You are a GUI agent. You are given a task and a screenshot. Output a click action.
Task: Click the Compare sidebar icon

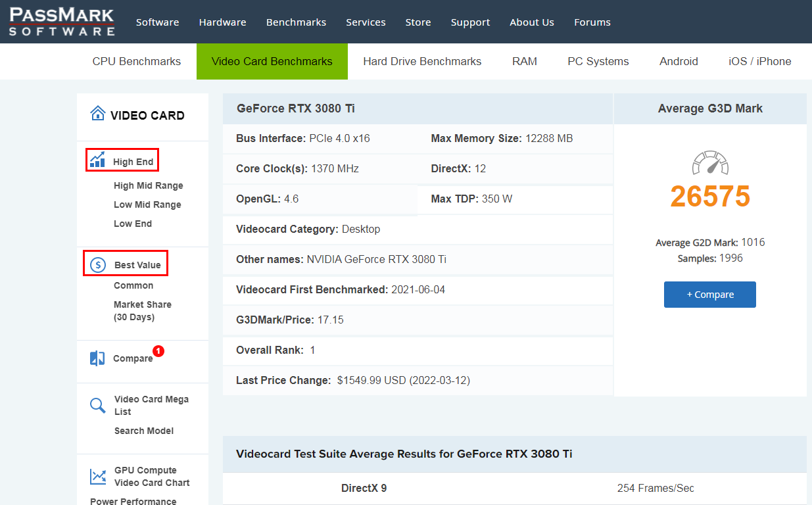pyautogui.click(x=97, y=358)
